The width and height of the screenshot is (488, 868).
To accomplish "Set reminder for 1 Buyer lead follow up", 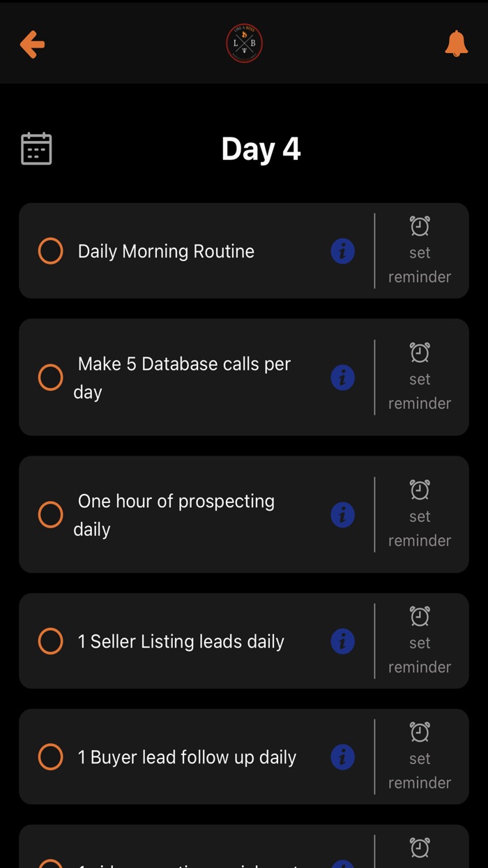I will tap(420, 757).
